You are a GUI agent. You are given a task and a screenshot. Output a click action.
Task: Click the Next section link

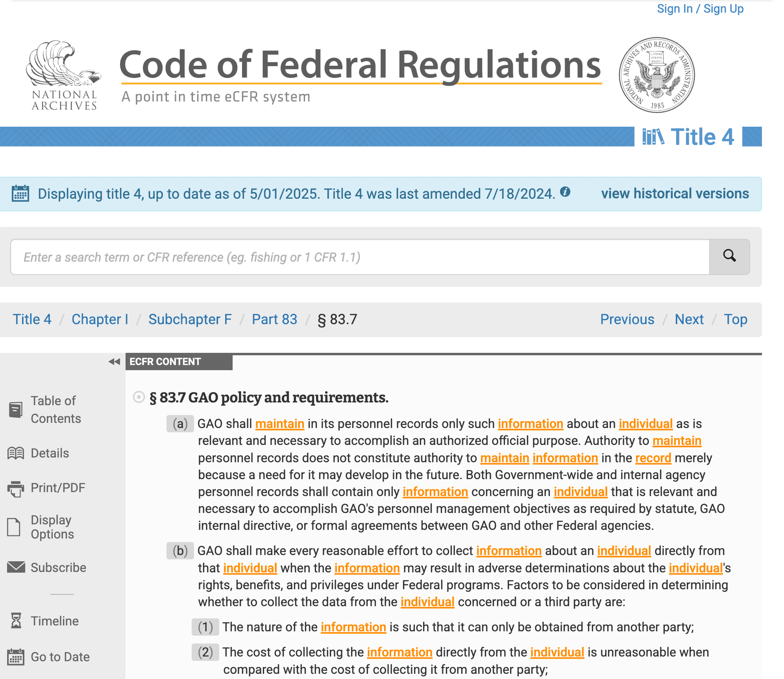tap(688, 319)
